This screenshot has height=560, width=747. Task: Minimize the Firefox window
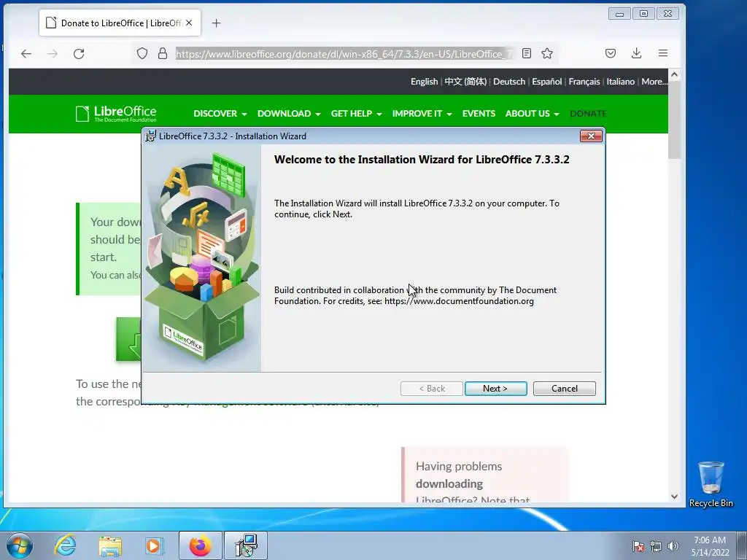pos(619,14)
